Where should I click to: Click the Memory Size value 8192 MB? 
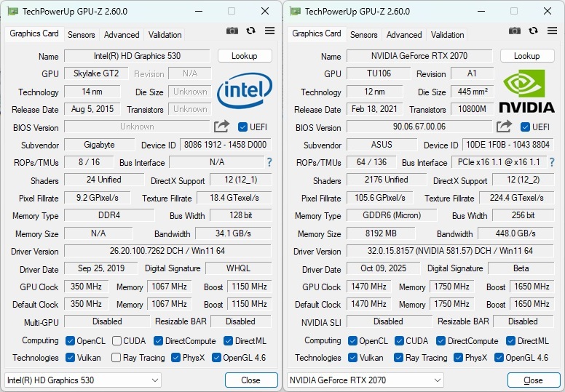click(x=381, y=233)
